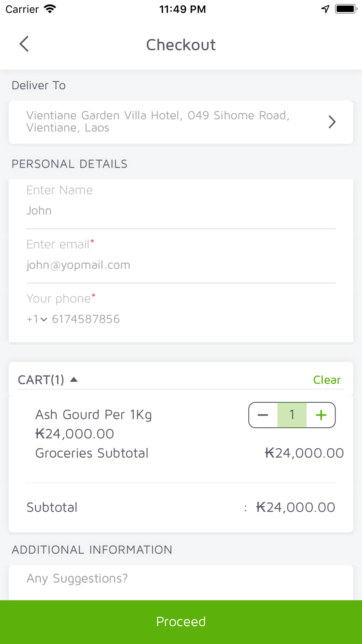Collapse the CART(1) section triangle
This screenshot has height=644, width=362.
pyautogui.click(x=74, y=380)
